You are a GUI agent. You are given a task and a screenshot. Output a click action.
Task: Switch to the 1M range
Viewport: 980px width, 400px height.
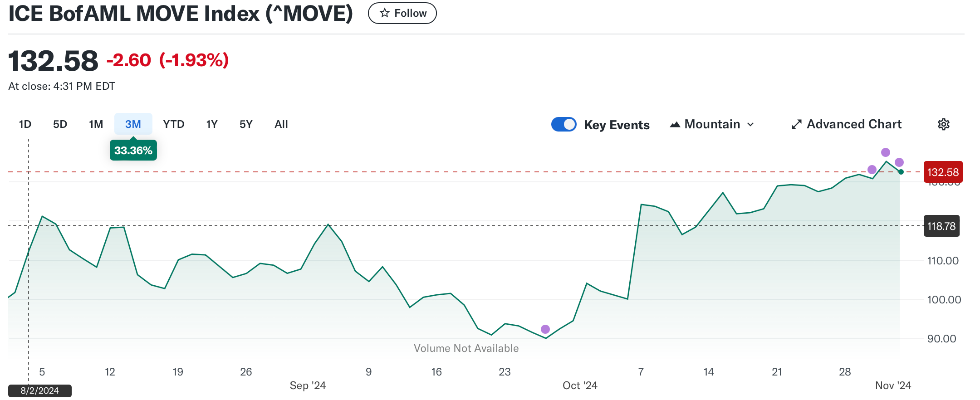96,124
